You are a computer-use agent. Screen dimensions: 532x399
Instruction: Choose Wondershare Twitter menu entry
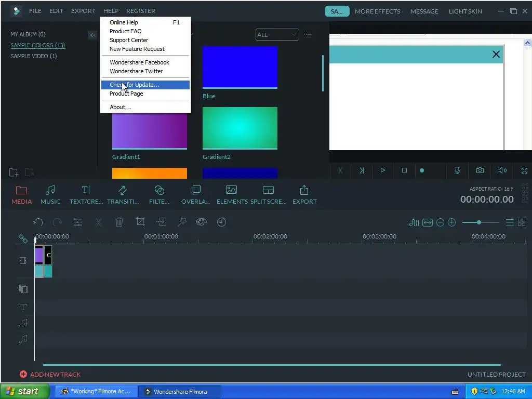145,71
